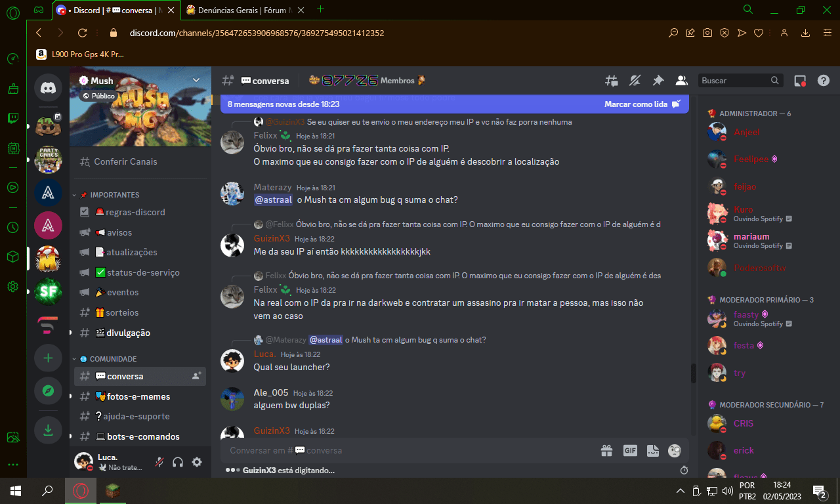Open Explore public servers compass icon
This screenshot has width=840, height=504.
point(48,391)
